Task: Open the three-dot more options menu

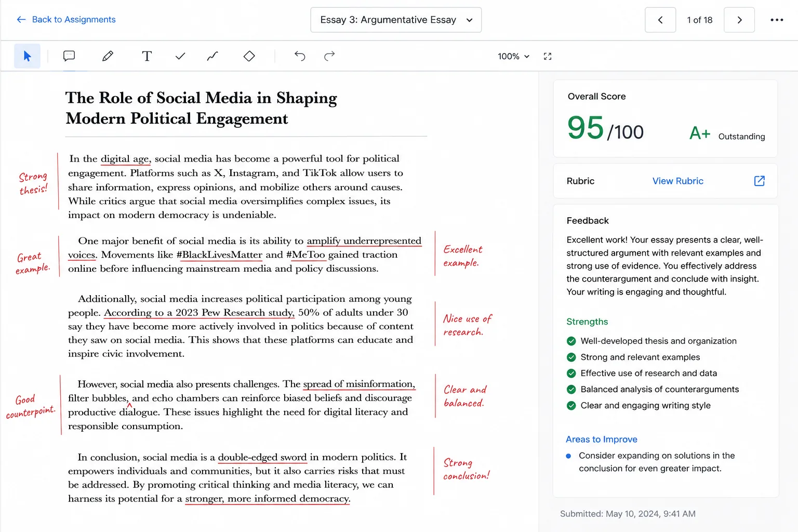Action: [777, 20]
